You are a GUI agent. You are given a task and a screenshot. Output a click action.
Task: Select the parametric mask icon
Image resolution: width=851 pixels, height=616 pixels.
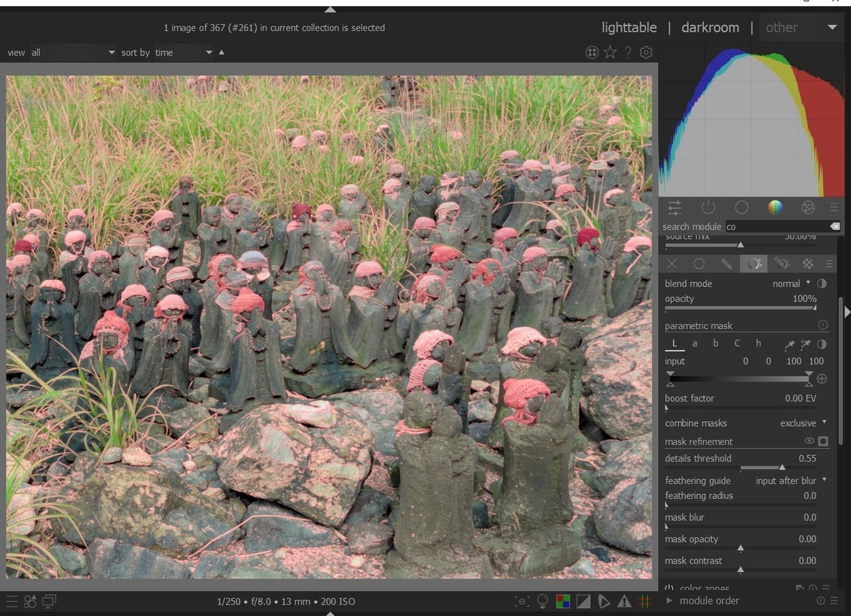(754, 264)
